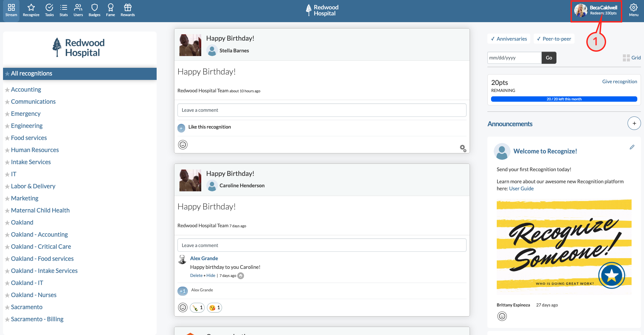Add a new announcement with the plus button
Screen dimensions: 644x335
pos(634,123)
